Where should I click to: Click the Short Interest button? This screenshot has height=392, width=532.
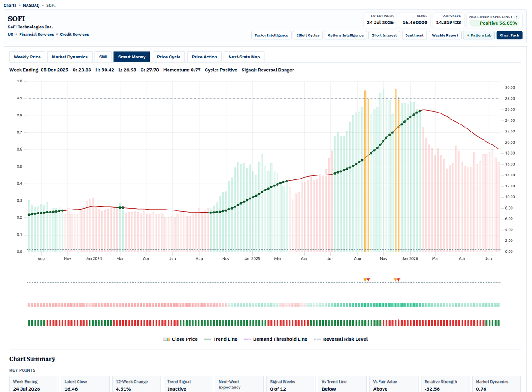pos(384,35)
